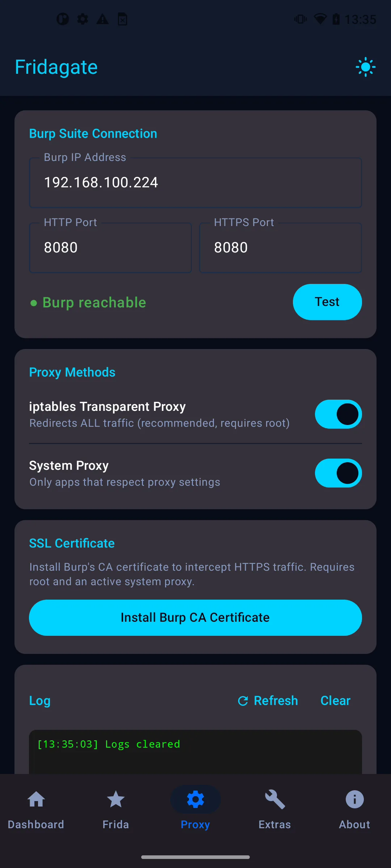The image size is (391, 868).
Task: Tap the log console output area
Action: [195, 752]
